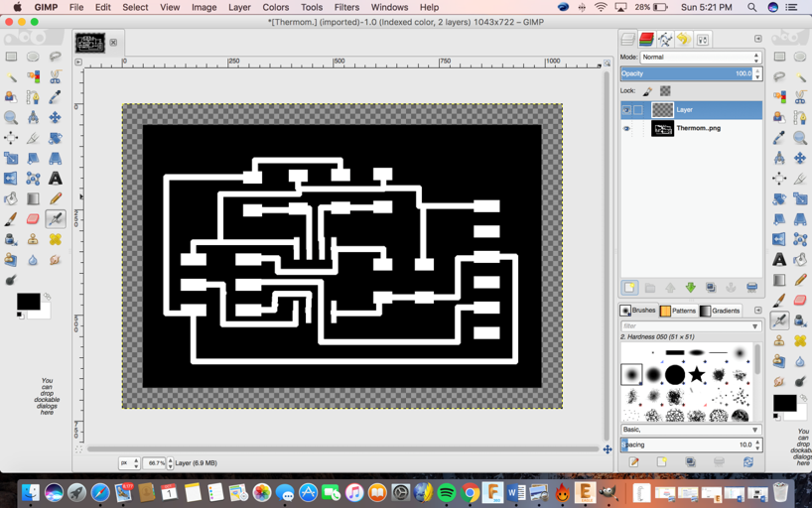This screenshot has width=812, height=508.
Task: Open the layer Mode dropdown
Action: pyautogui.click(x=701, y=57)
